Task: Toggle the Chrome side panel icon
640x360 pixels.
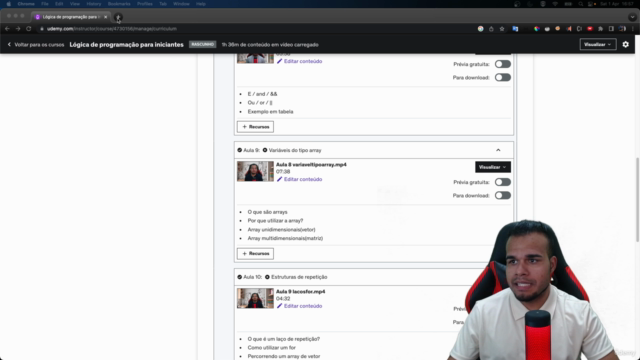Action: [611, 29]
